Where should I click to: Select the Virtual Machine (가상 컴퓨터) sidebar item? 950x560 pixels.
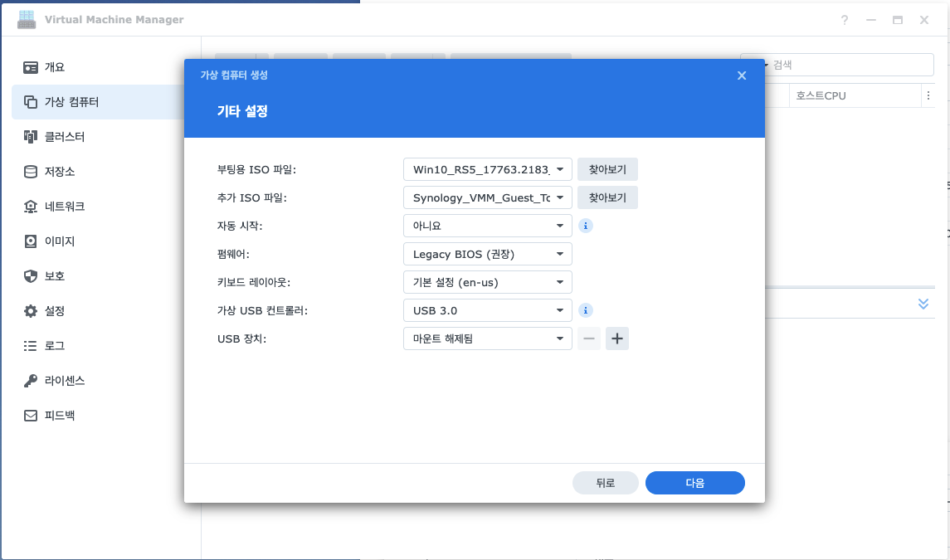[100, 102]
